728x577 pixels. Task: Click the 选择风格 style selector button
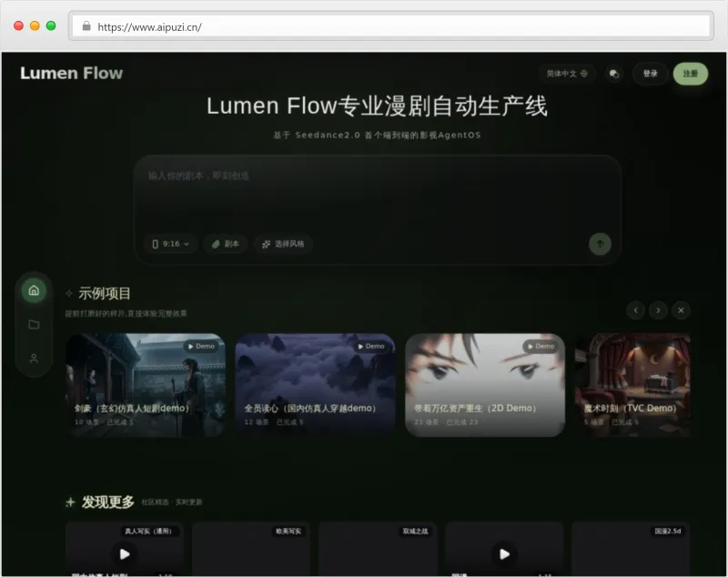pos(283,244)
